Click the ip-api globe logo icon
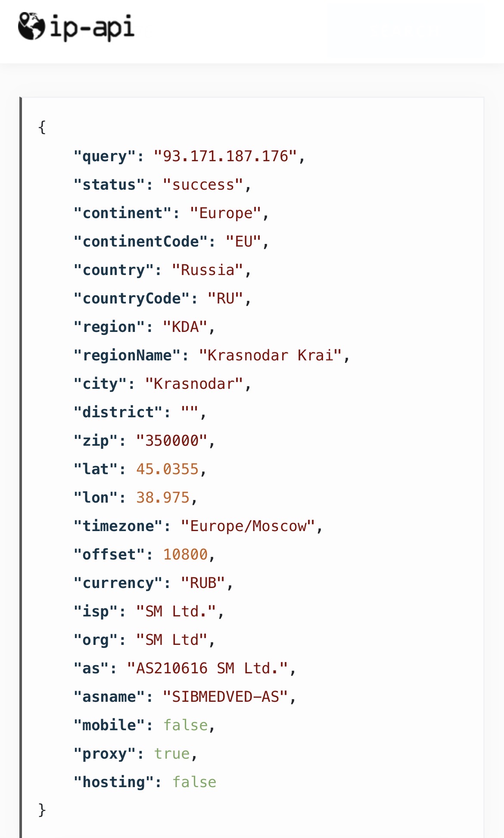504x838 pixels. tap(31, 26)
